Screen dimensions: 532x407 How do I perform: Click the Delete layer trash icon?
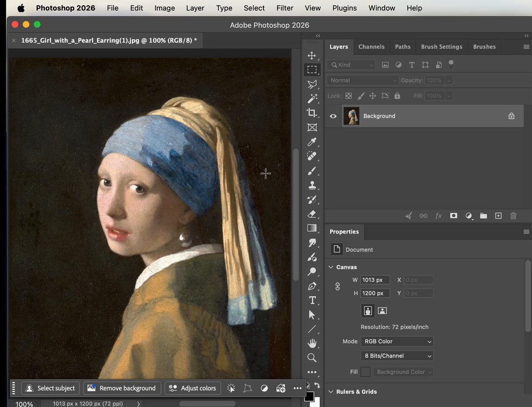(x=513, y=216)
